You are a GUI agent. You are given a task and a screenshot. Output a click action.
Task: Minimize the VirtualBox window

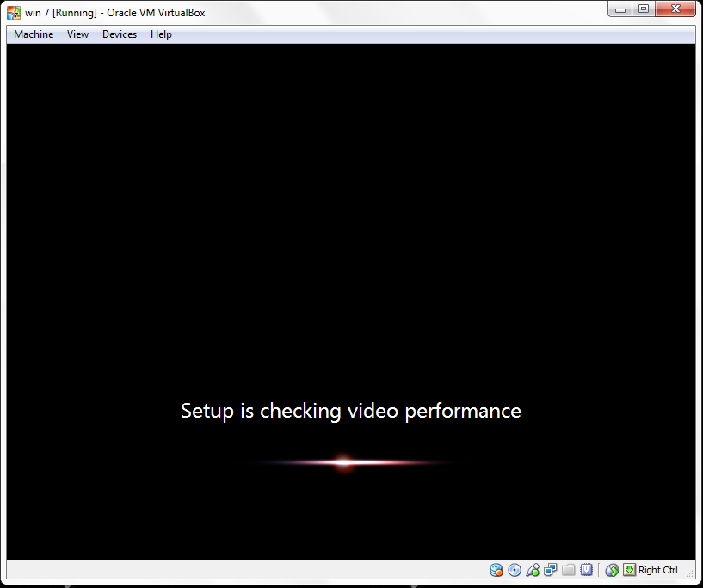click(x=620, y=9)
